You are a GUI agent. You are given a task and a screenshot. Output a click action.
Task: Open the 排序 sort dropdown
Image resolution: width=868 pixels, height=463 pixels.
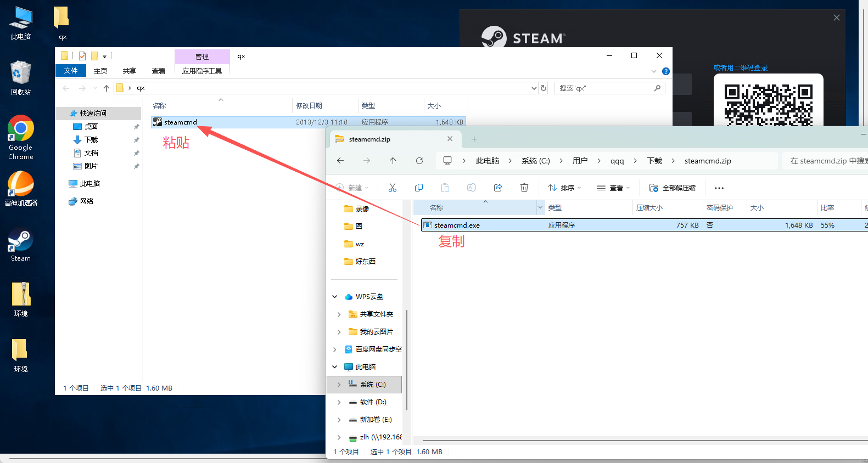point(564,188)
